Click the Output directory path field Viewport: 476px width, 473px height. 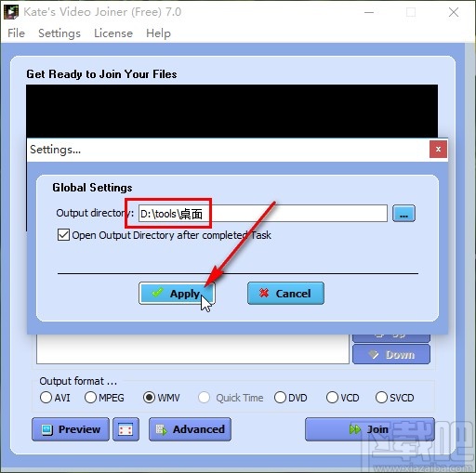pos(263,213)
